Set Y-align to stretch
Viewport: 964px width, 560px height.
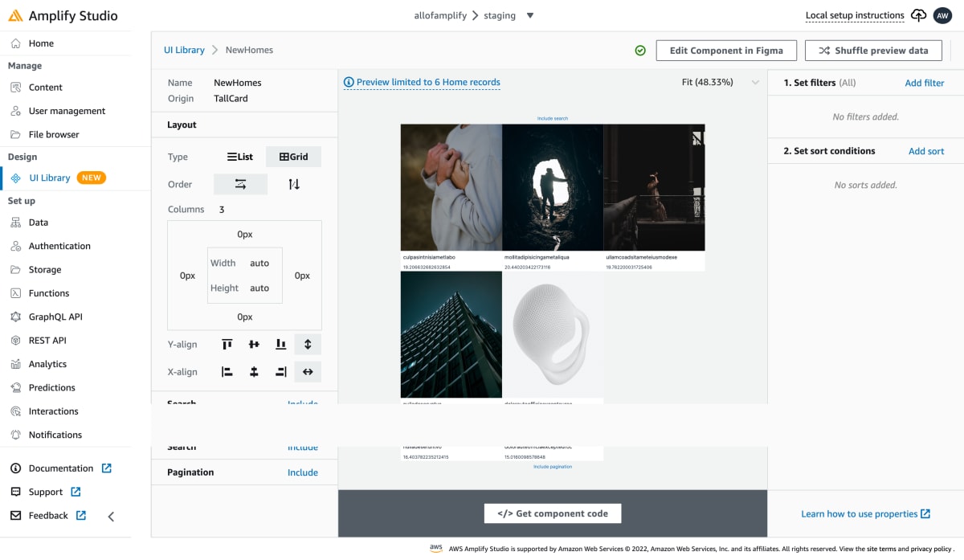coord(308,344)
